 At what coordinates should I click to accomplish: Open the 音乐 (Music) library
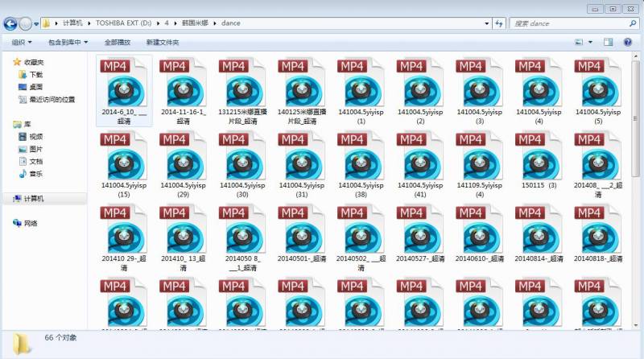(x=35, y=174)
